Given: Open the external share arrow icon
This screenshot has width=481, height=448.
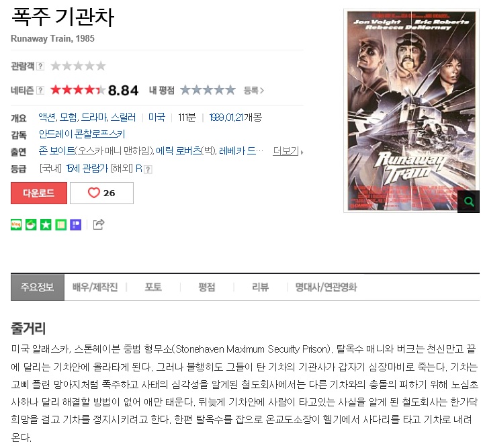Looking at the screenshot, I should click(x=99, y=224).
